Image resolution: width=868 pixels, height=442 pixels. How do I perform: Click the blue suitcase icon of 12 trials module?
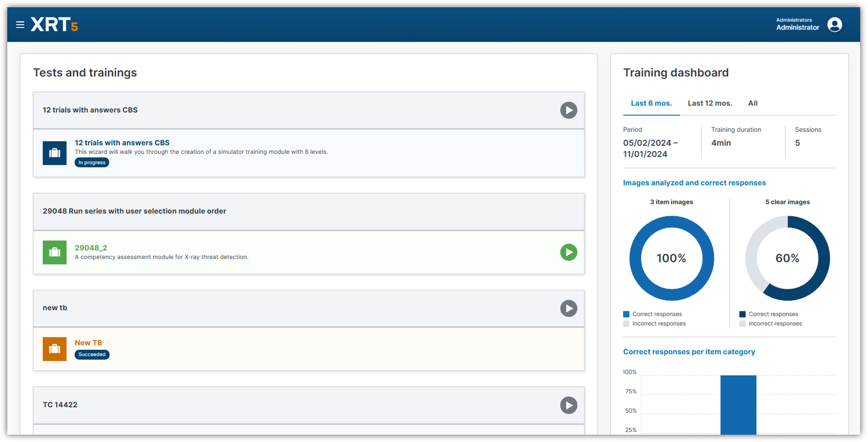(54, 153)
